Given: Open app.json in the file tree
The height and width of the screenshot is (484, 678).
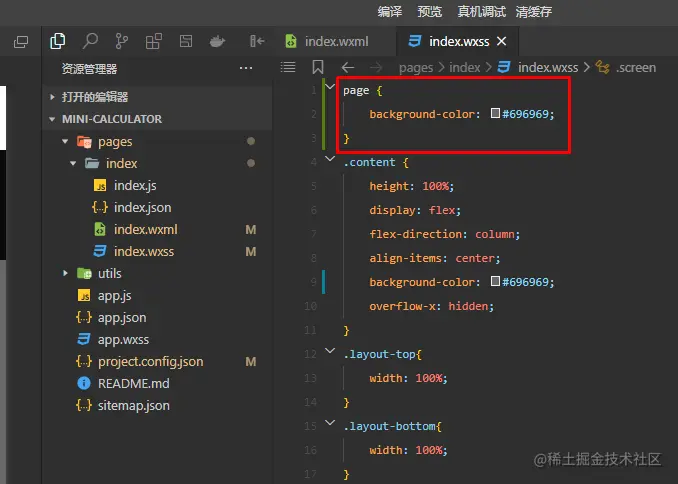Looking at the screenshot, I should 122,317.
